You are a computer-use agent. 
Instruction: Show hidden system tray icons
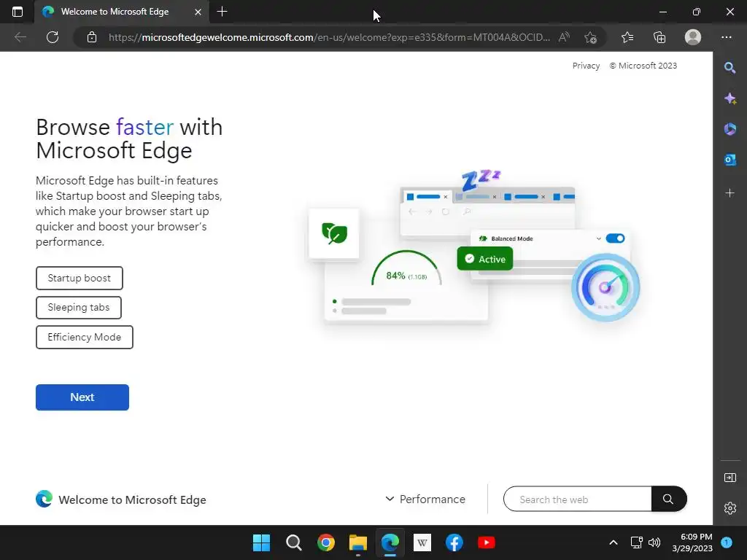614,542
